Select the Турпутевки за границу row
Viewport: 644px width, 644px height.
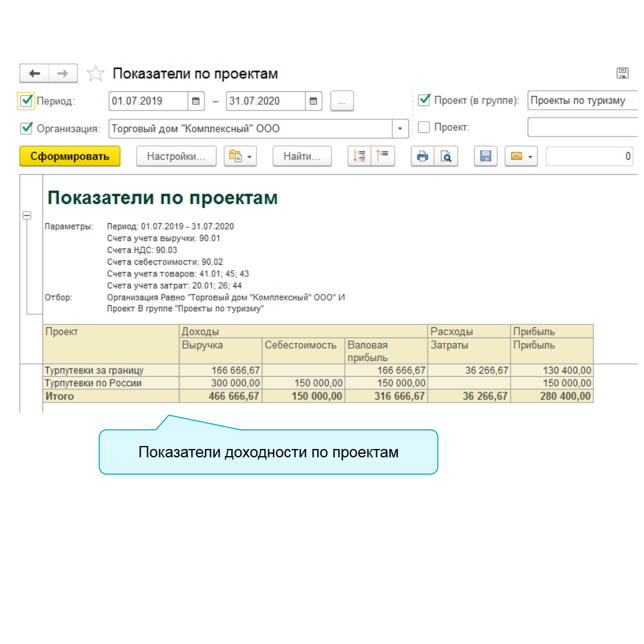pyautogui.click(x=110, y=370)
